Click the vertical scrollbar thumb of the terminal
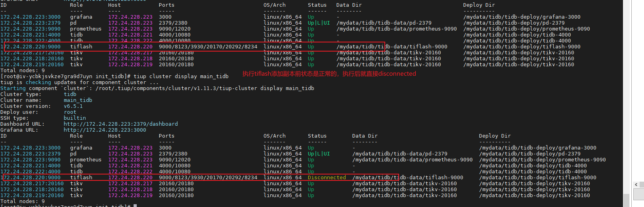This screenshot has width=644, height=207. (x=627, y=200)
